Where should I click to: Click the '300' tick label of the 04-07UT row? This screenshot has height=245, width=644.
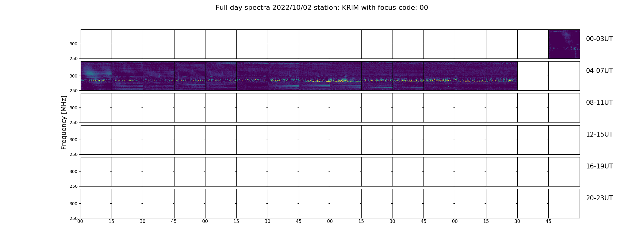74,76
